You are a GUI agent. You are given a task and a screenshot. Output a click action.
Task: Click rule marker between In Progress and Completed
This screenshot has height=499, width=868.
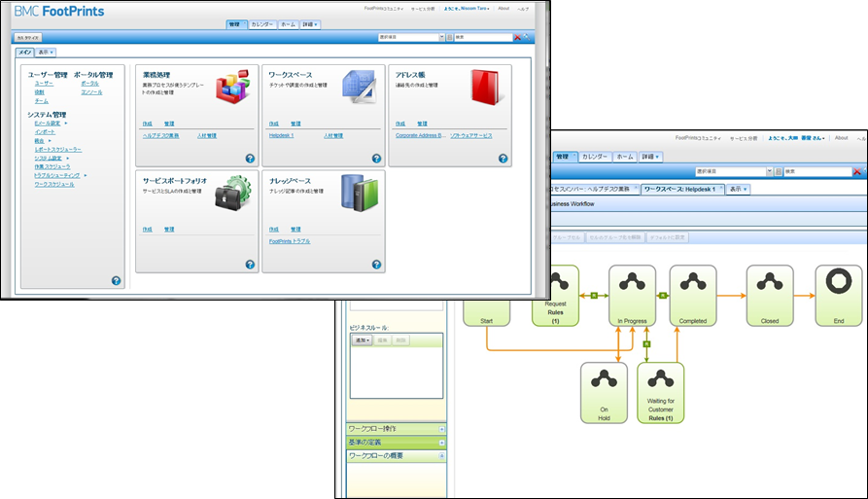[x=663, y=295]
